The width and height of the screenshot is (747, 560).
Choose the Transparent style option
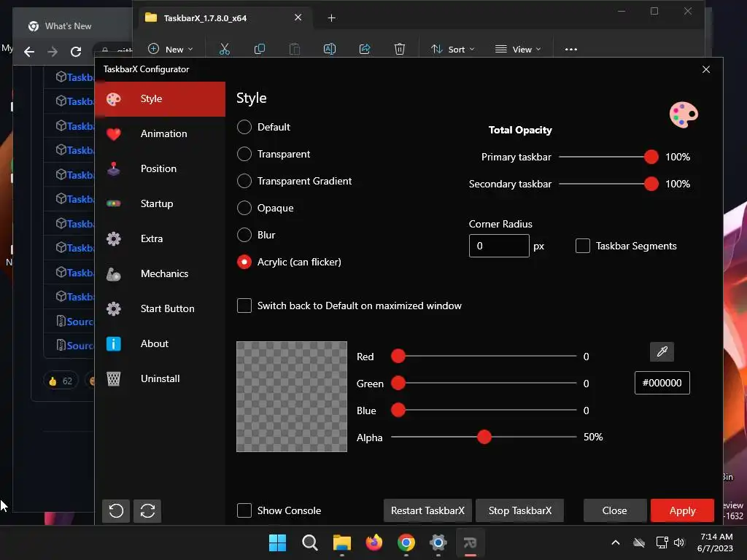tap(244, 155)
